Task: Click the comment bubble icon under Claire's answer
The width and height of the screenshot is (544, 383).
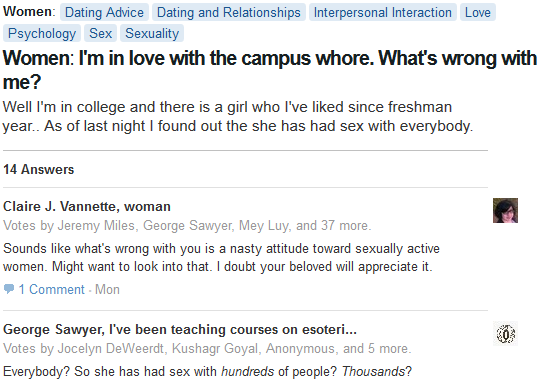Action: pyautogui.click(x=9, y=289)
